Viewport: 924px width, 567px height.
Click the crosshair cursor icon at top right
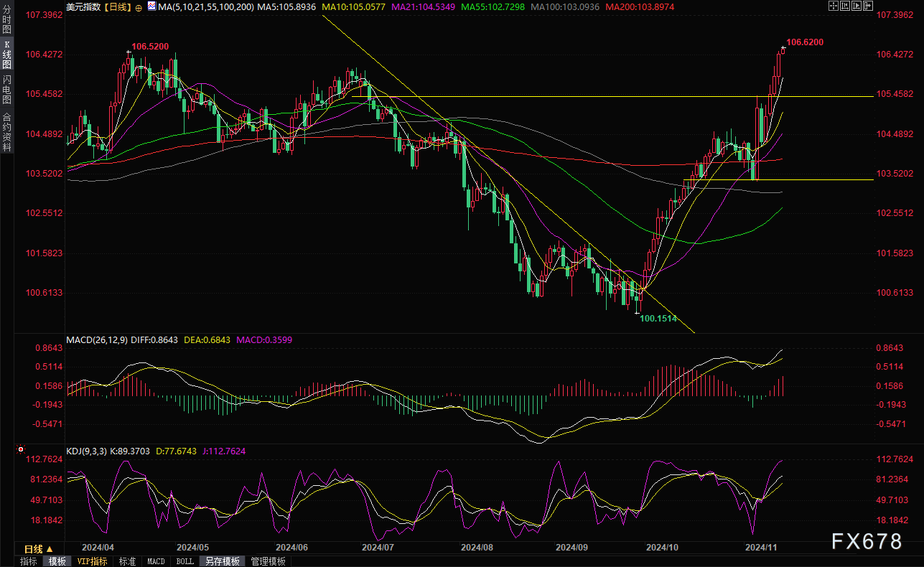[834, 6]
